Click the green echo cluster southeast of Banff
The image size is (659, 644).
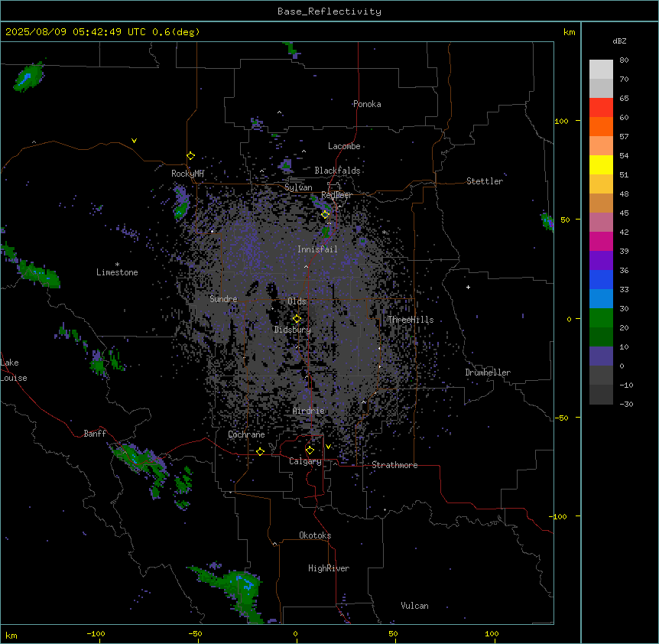coord(141,460)
